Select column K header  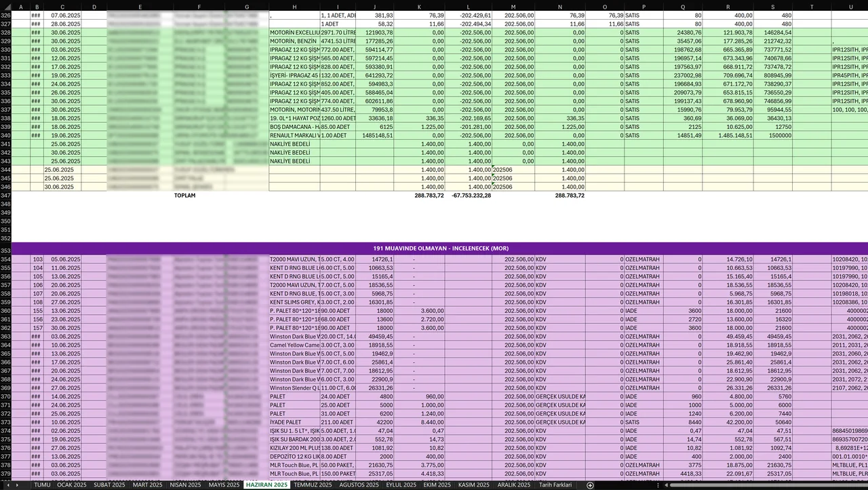(419, 7)
